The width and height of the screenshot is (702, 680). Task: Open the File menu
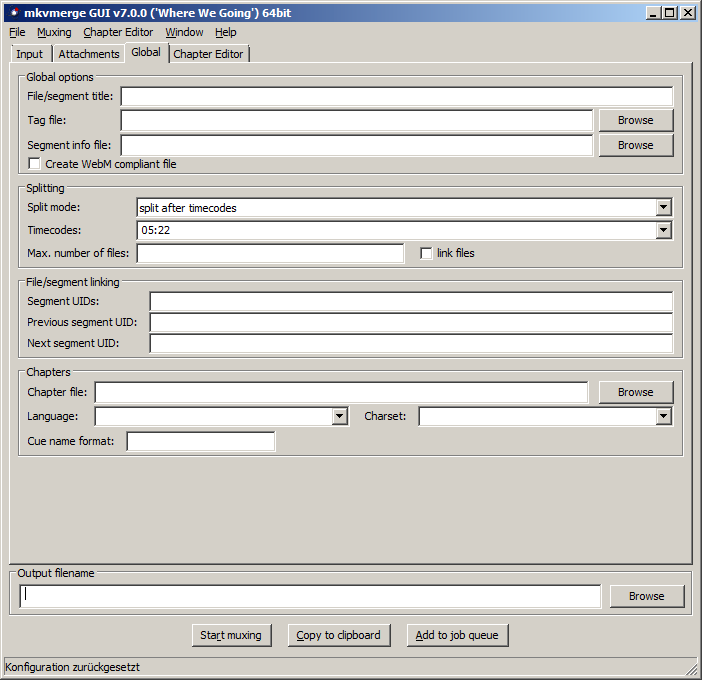point(17,32)
